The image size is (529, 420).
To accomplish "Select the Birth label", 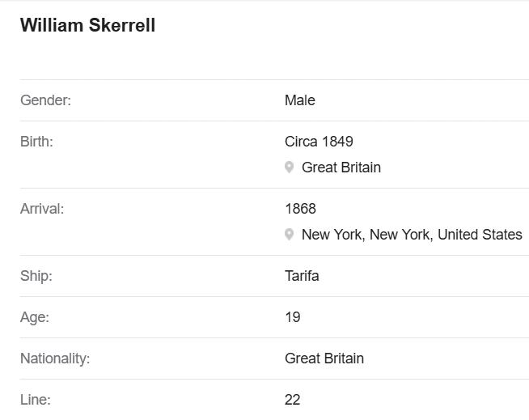I will tap(36, 142).
